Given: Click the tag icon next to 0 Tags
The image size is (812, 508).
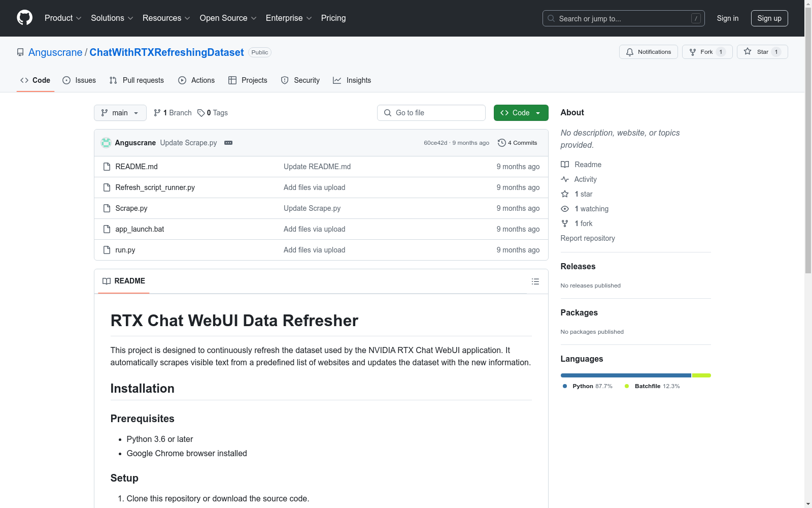Looking at the screenshot, I should tap(201, 113).
